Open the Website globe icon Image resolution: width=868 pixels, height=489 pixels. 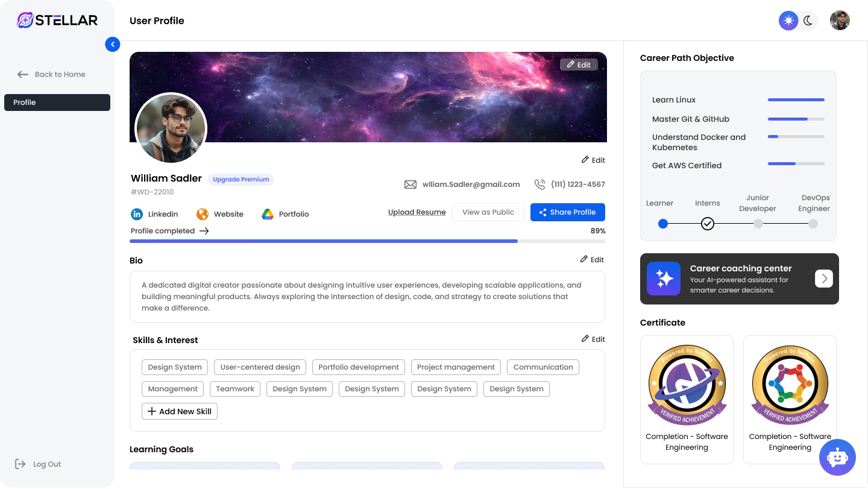[203, 214]
